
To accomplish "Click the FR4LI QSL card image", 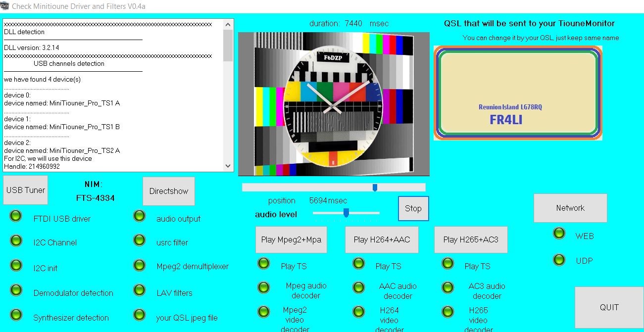I will tap(518, 93).
